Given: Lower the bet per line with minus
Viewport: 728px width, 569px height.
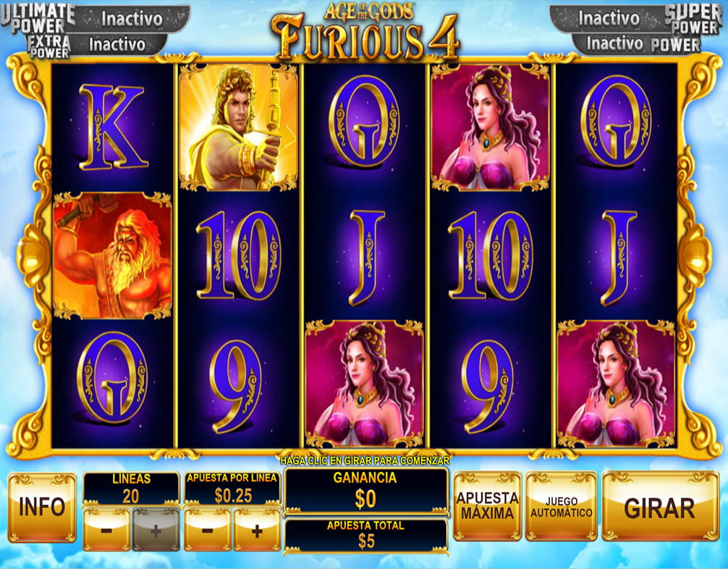Looking at the screenshot, I should [x=208, y=529].
